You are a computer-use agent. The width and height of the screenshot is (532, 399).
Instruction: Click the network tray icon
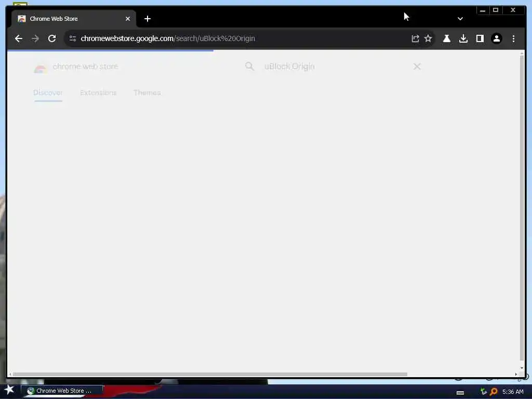[x=484, y=391]
